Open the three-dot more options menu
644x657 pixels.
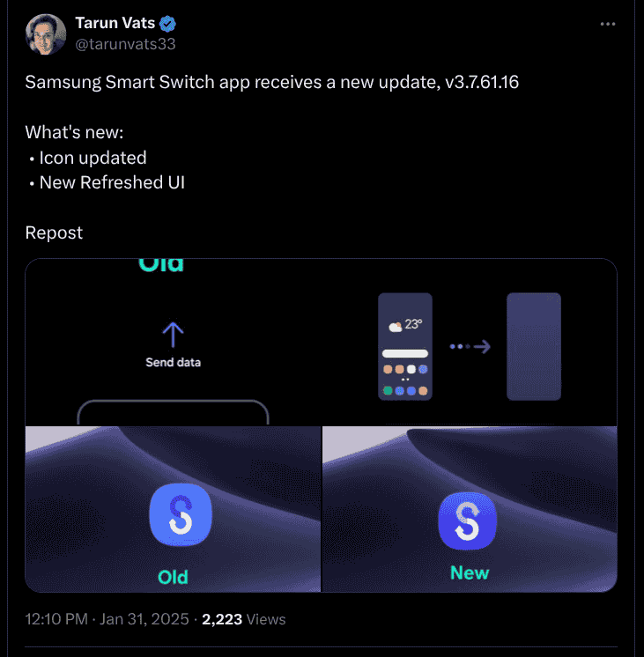tap(607, 24)
